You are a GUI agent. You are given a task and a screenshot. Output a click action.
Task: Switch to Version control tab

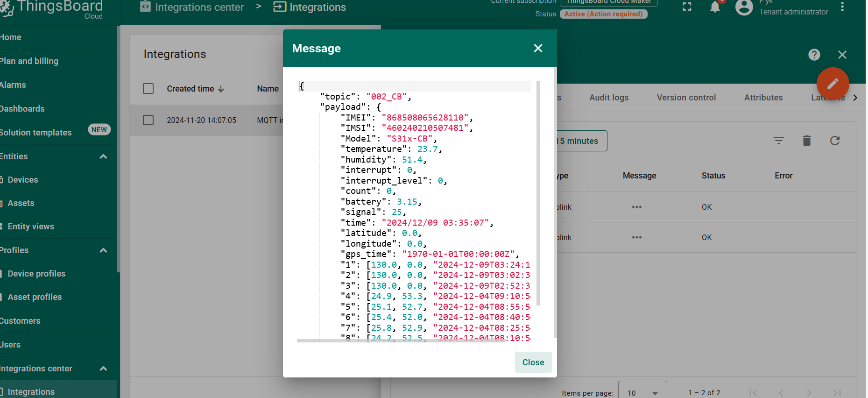coord(686,98)
